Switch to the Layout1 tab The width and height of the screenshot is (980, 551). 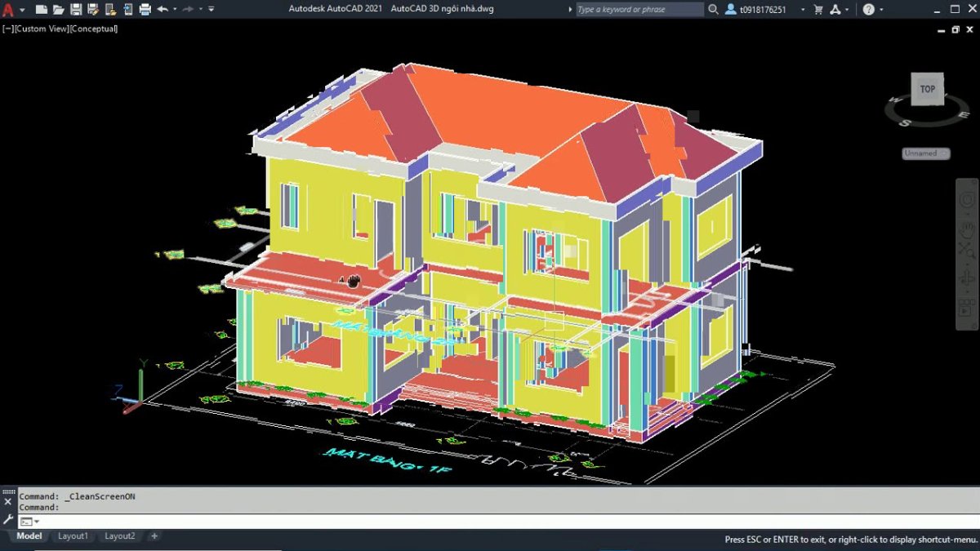[73, 536]
